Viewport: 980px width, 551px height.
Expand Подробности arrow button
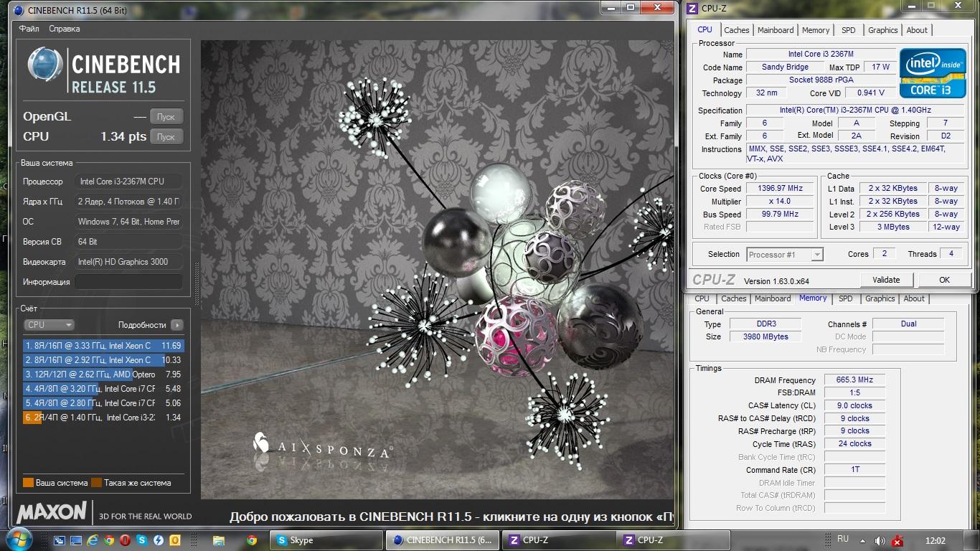pos(177,325)
